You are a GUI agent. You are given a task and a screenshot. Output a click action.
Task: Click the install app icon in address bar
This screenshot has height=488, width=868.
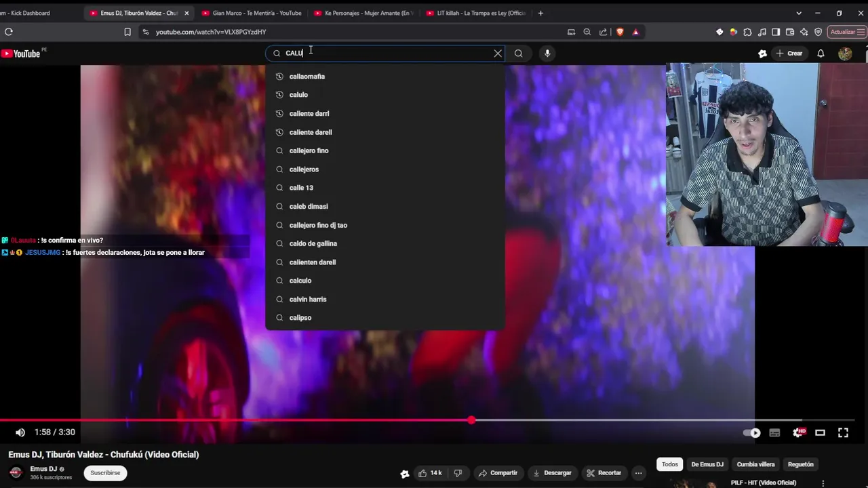pyautogui.click(x=571, y=32)
